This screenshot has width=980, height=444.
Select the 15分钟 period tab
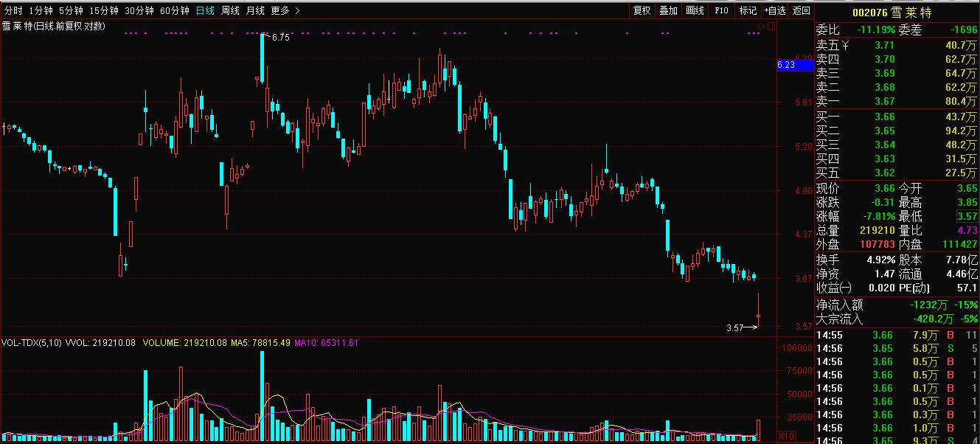(x=104, y=10)
